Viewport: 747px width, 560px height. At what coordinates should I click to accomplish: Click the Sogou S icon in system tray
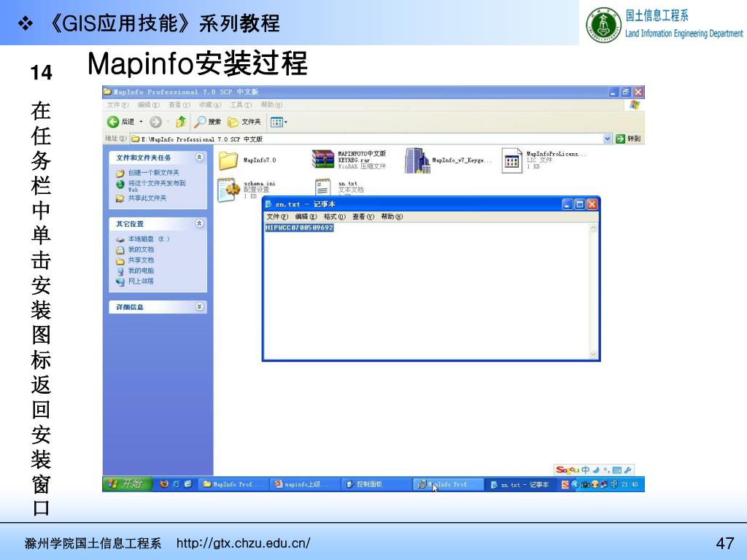click(565, 484)
